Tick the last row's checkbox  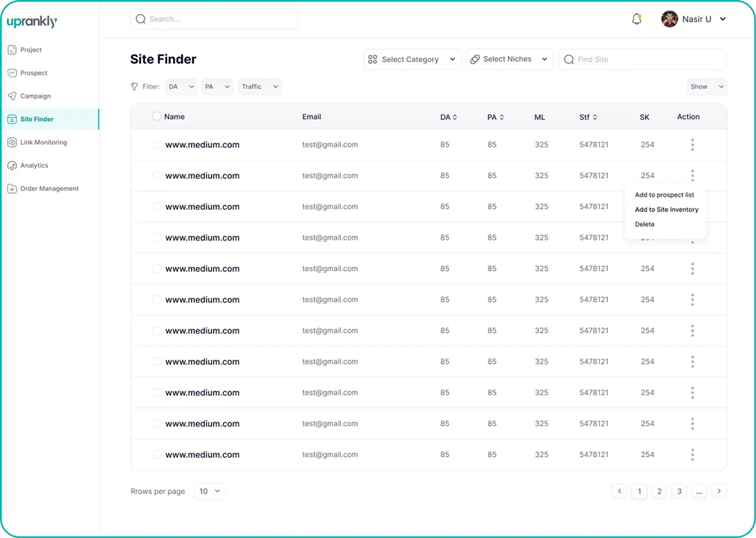[157, 454]
